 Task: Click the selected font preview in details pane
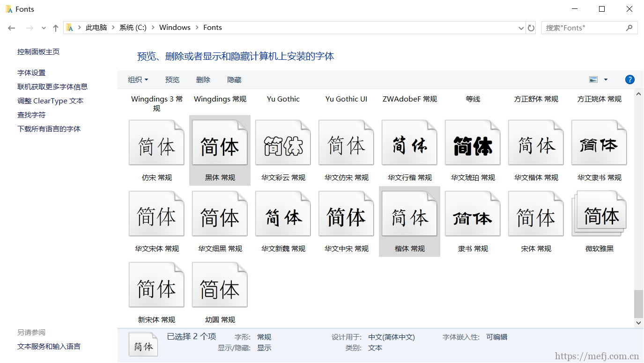click(x=143, y=344)
